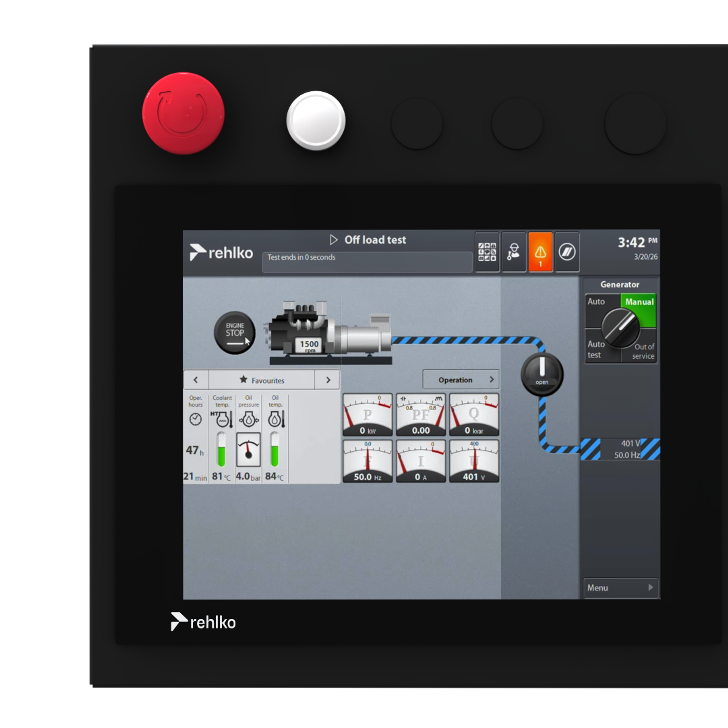Click the 'Test ends in 0 seconds' status field

point(368,262)
